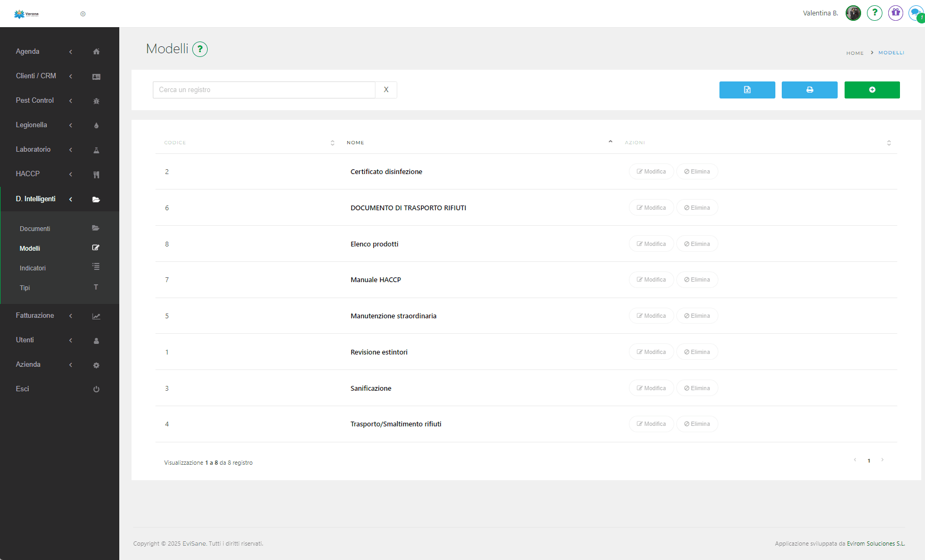925x560 pixels.
Task: Click the print button with printer icon
Action: click(x=809, y=90)
